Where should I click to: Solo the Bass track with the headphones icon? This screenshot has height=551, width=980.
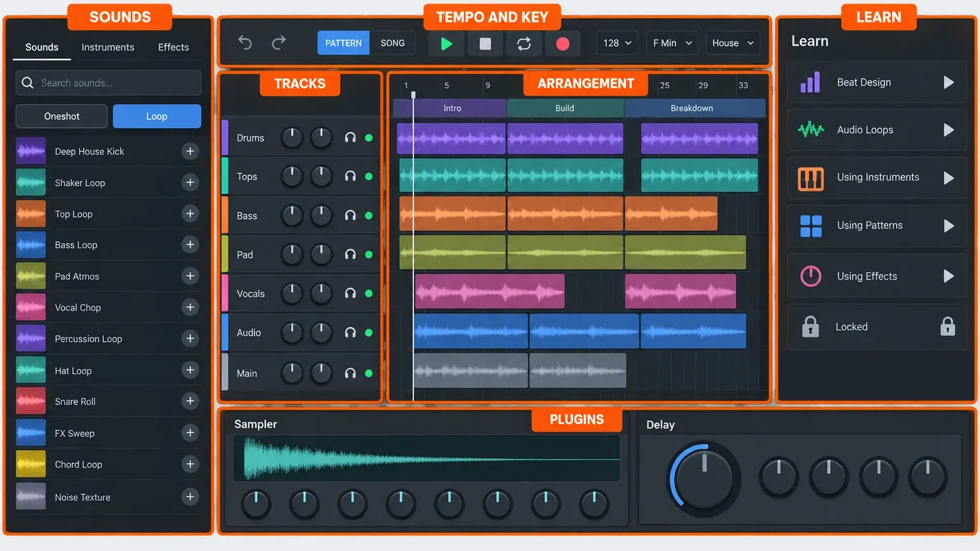click(x=350, y=216)
